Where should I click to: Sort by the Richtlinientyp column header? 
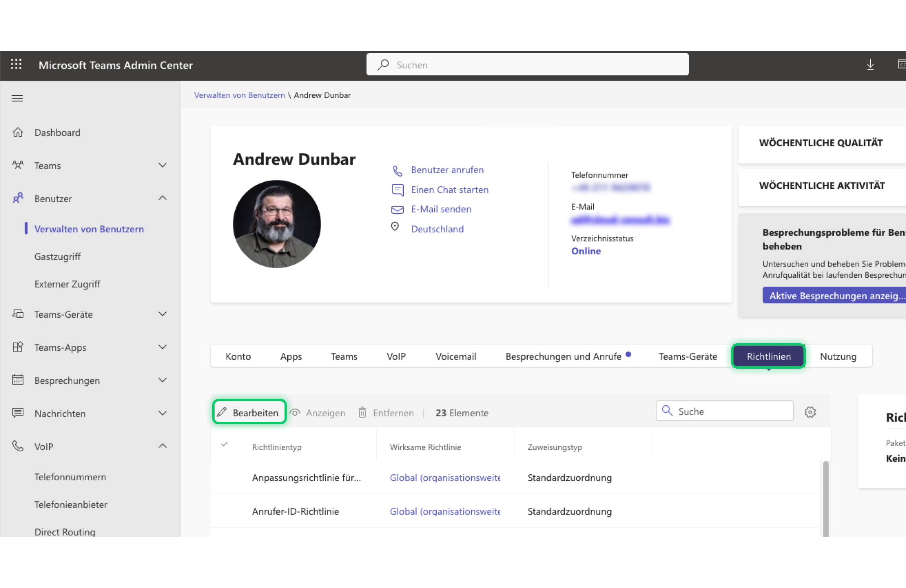277,447
